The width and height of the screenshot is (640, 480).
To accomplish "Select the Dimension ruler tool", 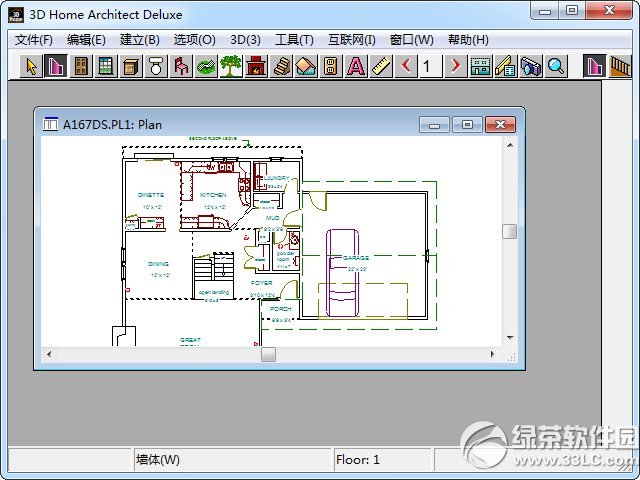I will coord(381,66).
